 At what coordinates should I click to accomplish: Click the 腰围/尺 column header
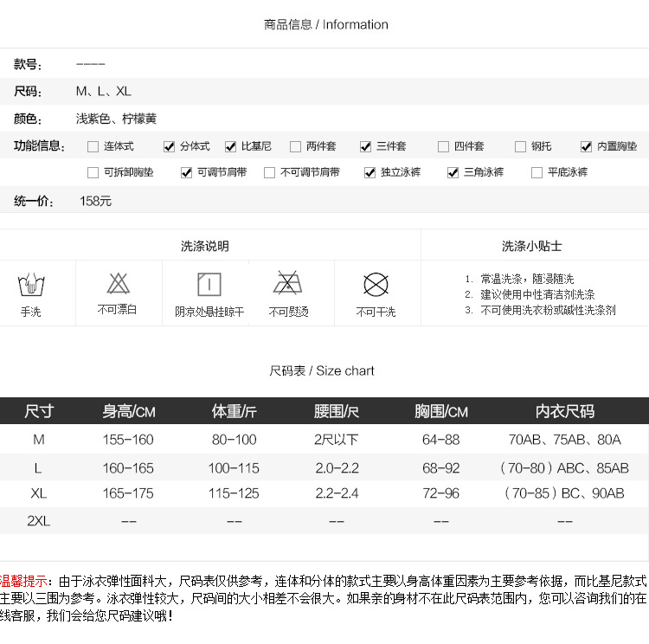tap(337, 411)
